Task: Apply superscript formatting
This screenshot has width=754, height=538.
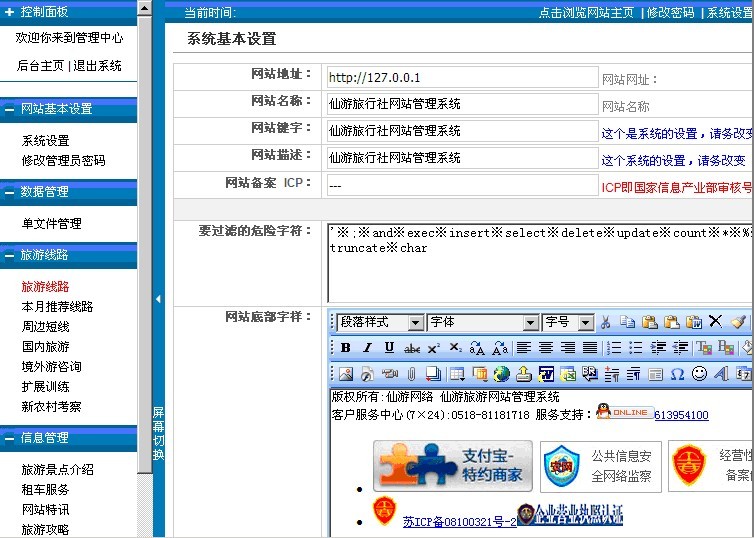Action: [x=433, y=348]
